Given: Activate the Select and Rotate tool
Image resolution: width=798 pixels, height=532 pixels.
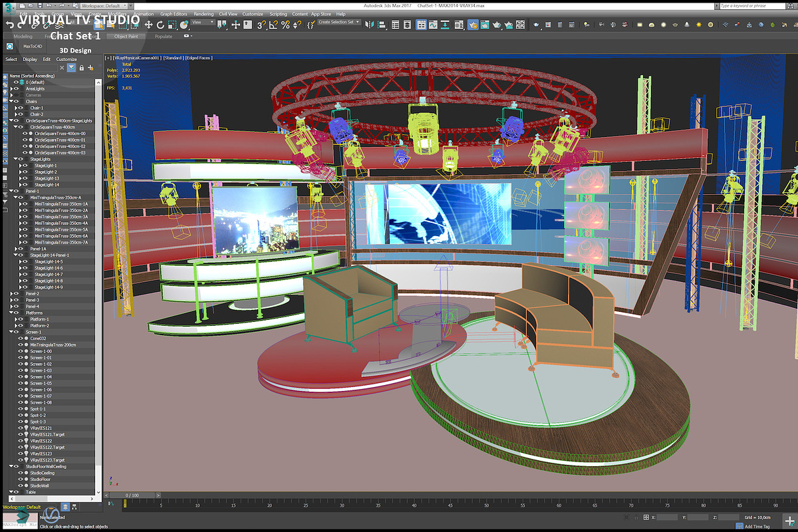Looking at the screenshot, I should point(160,25).
